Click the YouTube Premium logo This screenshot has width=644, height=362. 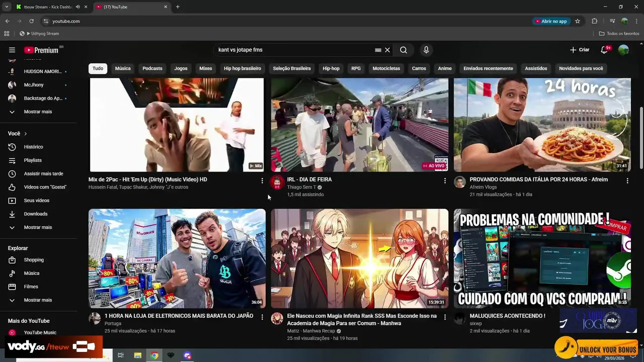click(x=42, y=50)
